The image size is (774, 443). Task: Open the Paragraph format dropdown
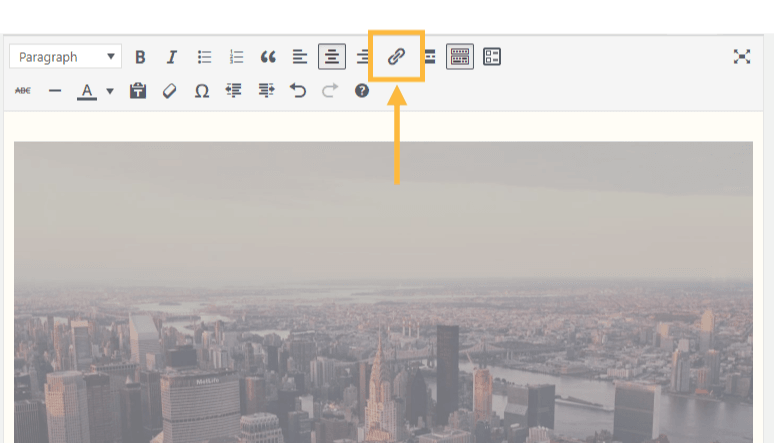[x=65, y=57]
